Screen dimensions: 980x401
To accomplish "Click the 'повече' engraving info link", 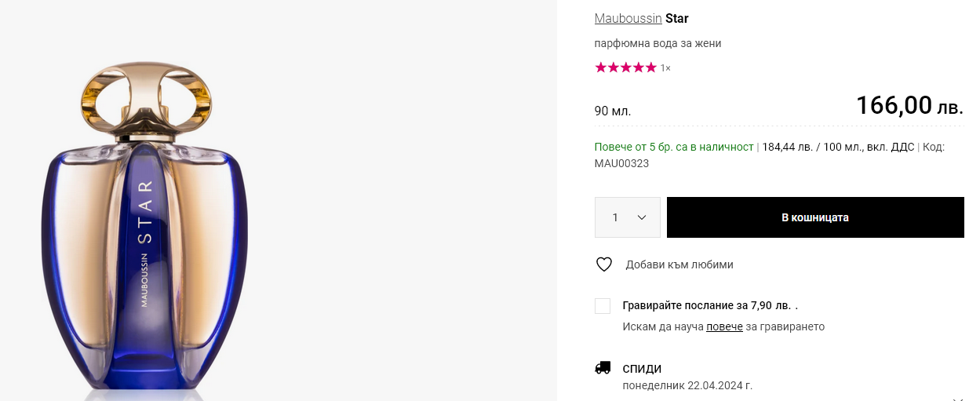I will [x=724, y=326].
